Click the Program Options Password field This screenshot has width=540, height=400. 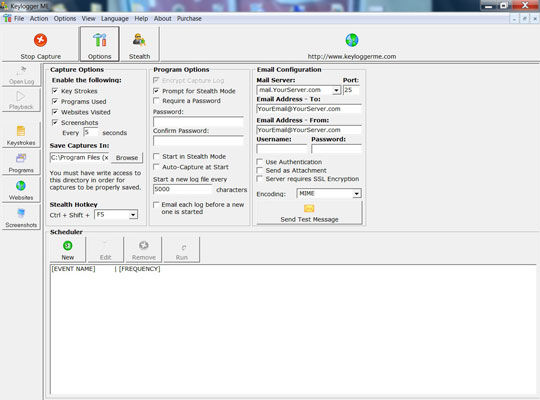coord(198,122)
